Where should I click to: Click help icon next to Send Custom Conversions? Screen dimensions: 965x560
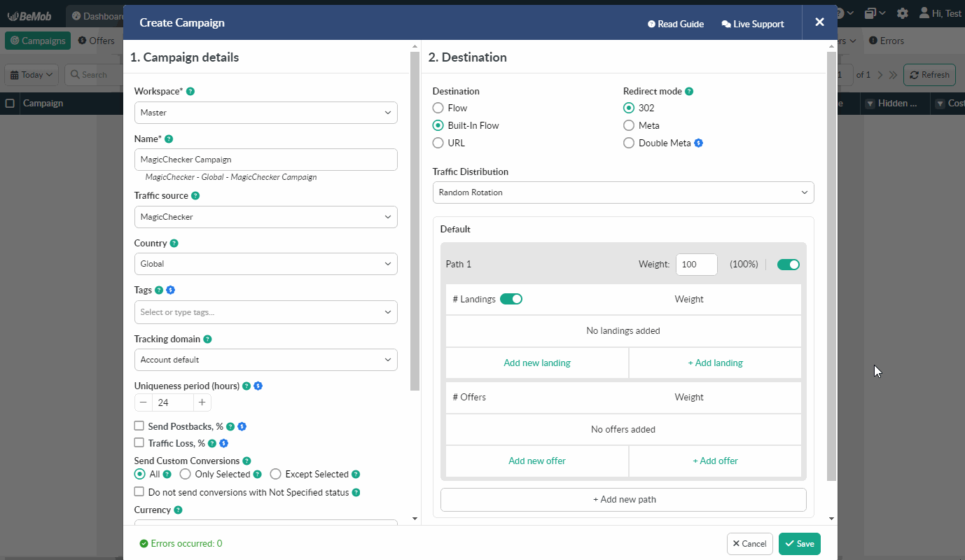click(x=246, y=461)
